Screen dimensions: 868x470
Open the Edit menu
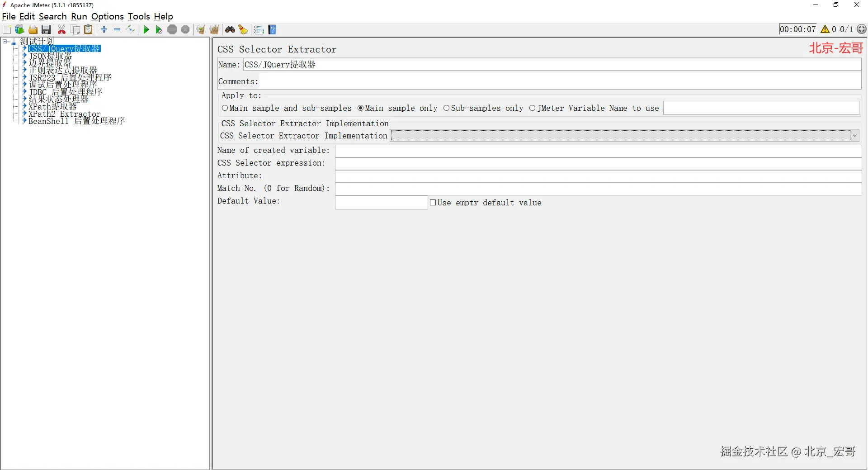(27, 16)
